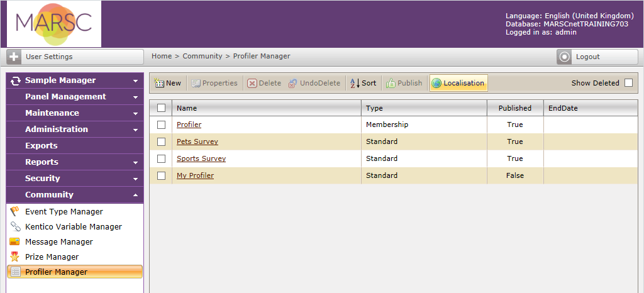The height and width of the screenshot is (293, 644).
Task: Click the Kentico Variable Manager paperclip icon
Action: click(x=15, y=226)
